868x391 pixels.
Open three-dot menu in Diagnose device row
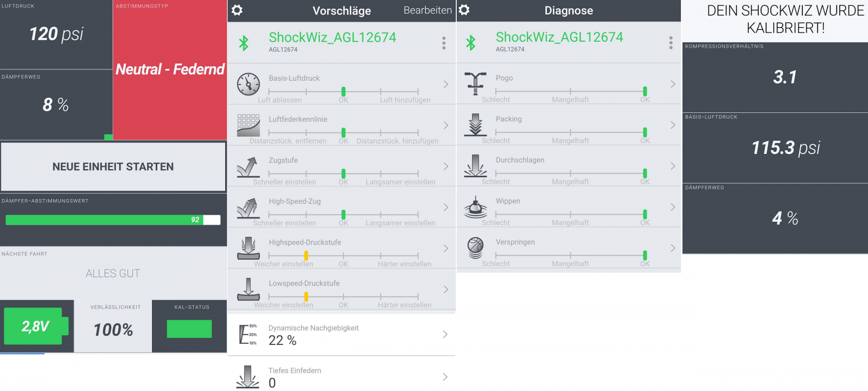[x=671, y=43]
